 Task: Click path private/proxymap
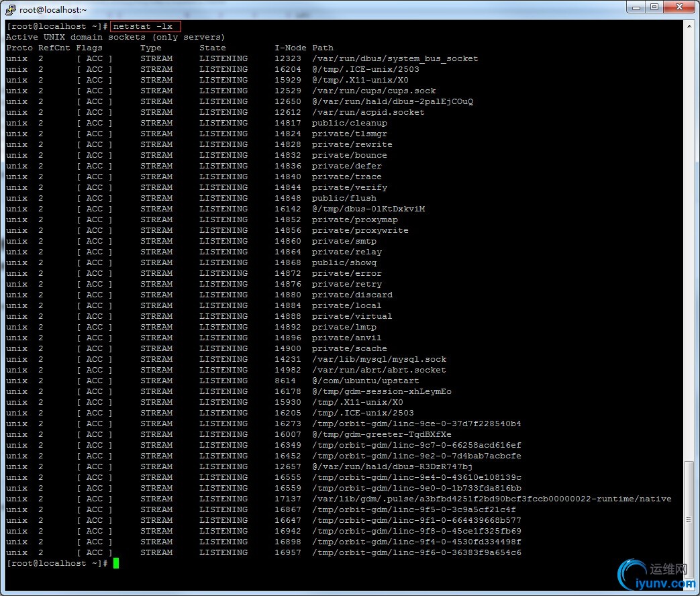pos(355,219)
